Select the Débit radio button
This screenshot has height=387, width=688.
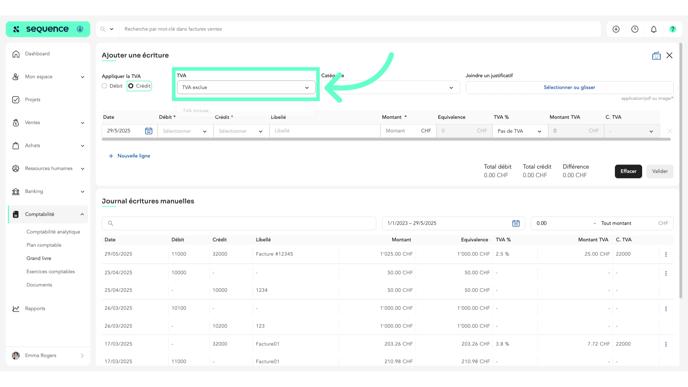pos(104,86)
